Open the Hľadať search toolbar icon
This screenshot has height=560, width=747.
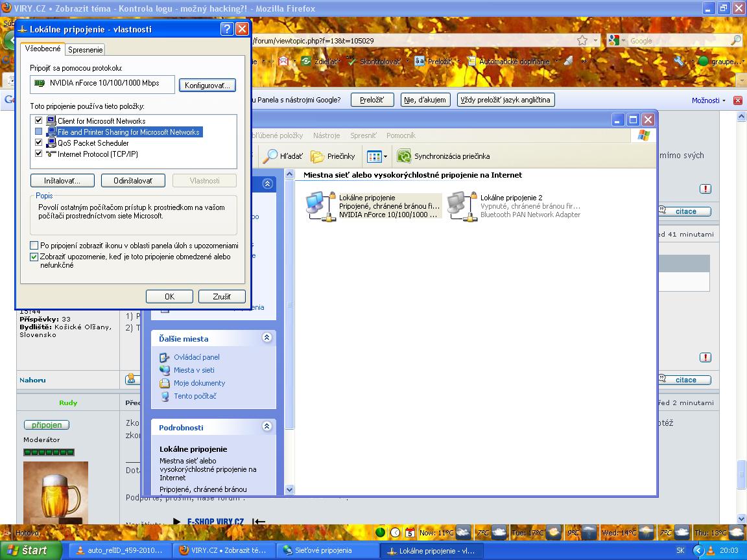tap(271, 156)
